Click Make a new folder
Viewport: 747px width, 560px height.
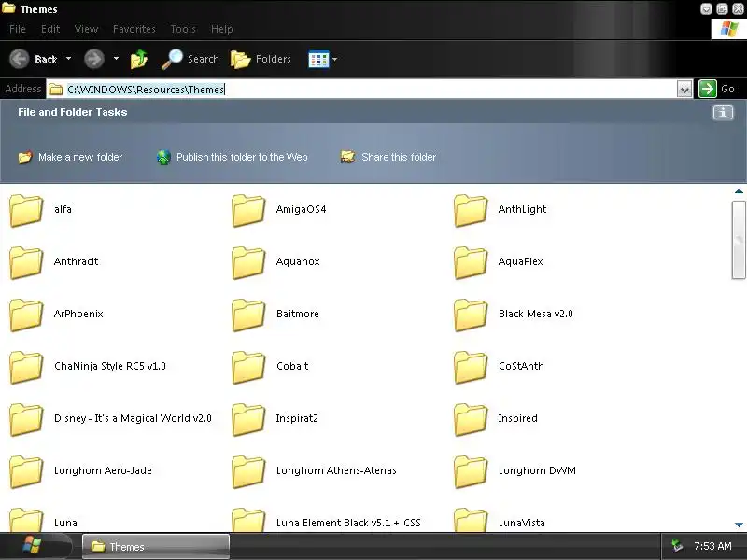pos(71,157)
